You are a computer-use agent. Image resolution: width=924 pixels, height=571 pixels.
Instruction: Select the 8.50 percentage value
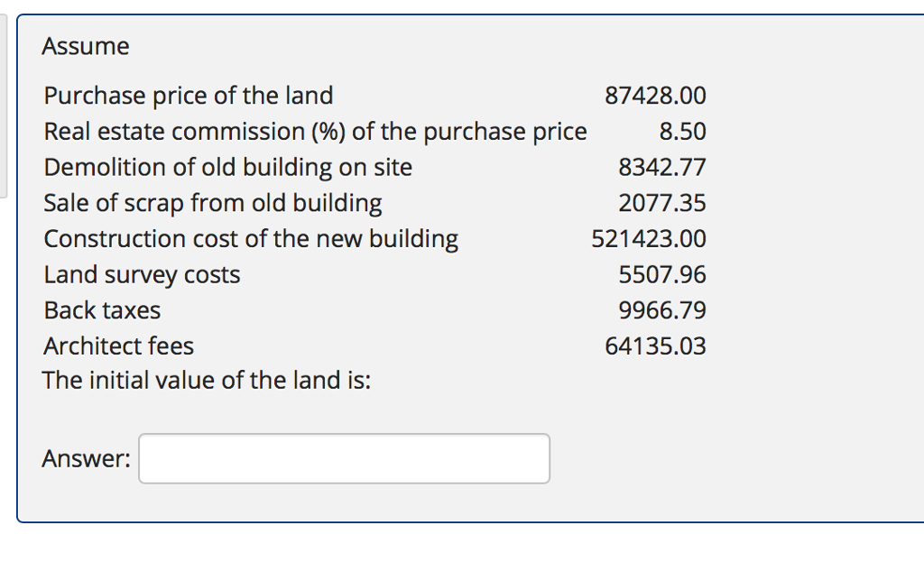click(689, 131)
